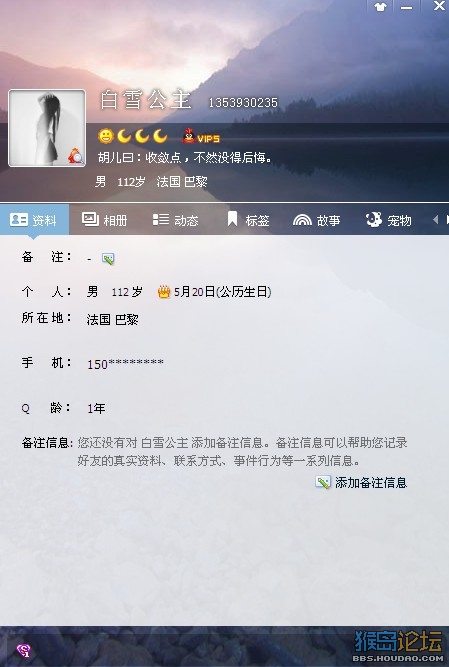The height and width of the screenshot is (667, 449).
Task: Click the QQ number 1353930235
Action: pyautogui.click(x=243, y=103)
